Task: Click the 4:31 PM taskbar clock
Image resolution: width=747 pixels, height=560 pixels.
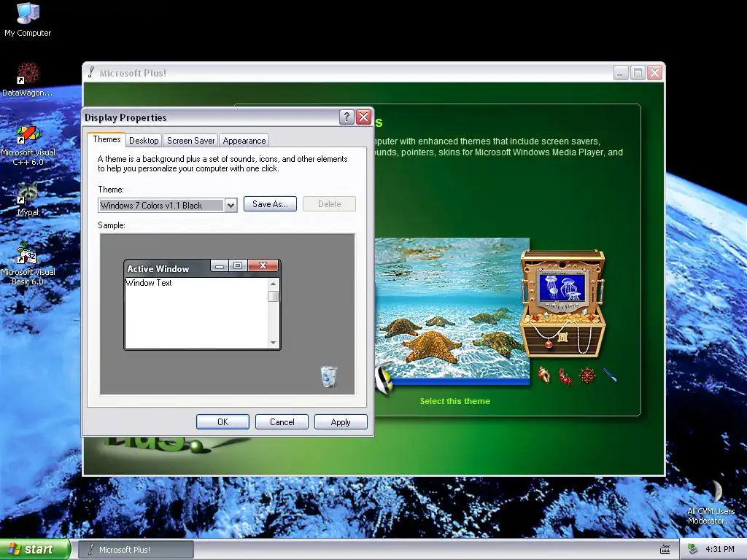Action: [x=720, y=549]
